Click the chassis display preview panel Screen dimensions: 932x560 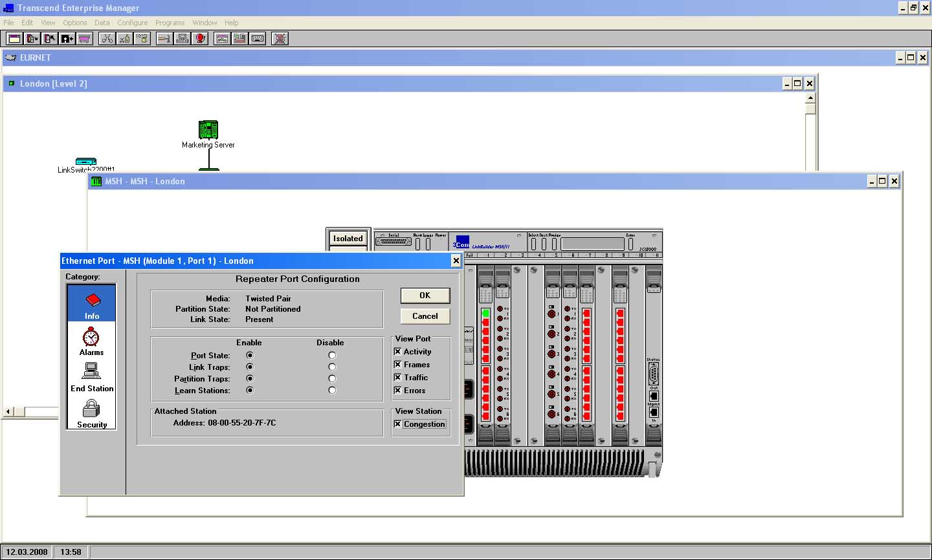tap(592, 244)
